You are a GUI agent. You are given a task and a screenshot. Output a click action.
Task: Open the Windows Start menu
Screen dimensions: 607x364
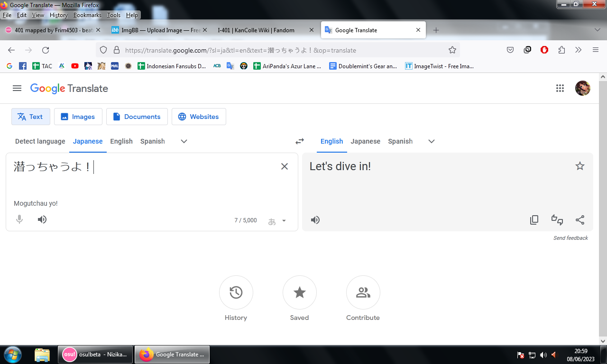point(12,355)
